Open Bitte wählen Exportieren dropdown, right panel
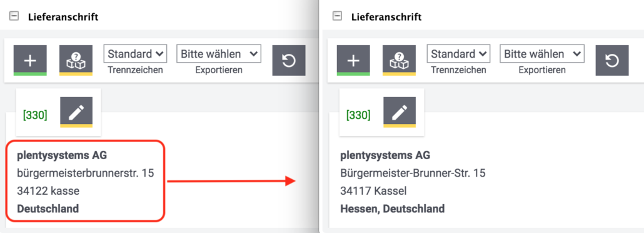Viewport: 644px width, 233px height. click(542, 54)
